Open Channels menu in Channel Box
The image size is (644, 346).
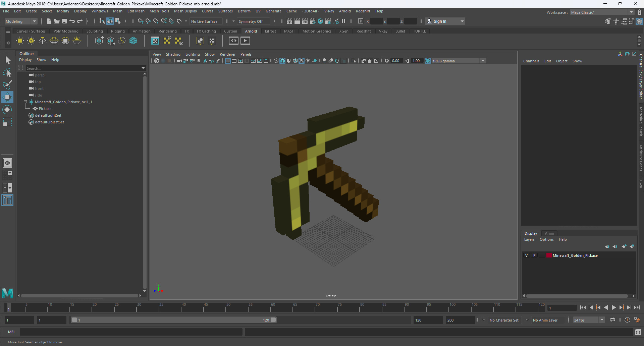pyautogui.click(x=531, y=61)
